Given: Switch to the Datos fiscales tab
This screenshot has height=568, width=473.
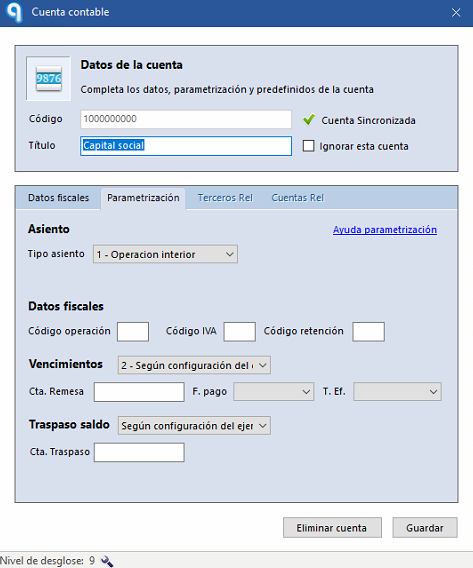Looking at the screenshot, I should tap(59, 198).
